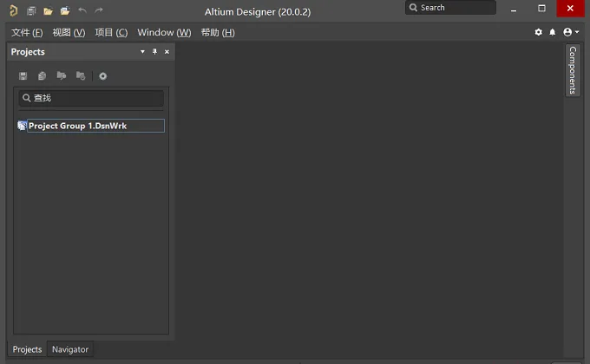Open the preferences gear at top right
Image resolution: width=590 pixels, height=364 pixels.
[539, 32]
